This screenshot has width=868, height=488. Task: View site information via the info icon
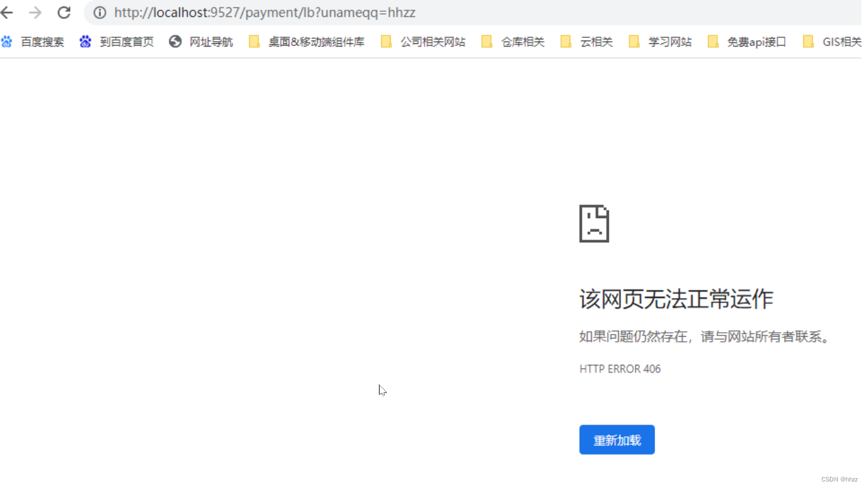(x=100, y=12)
